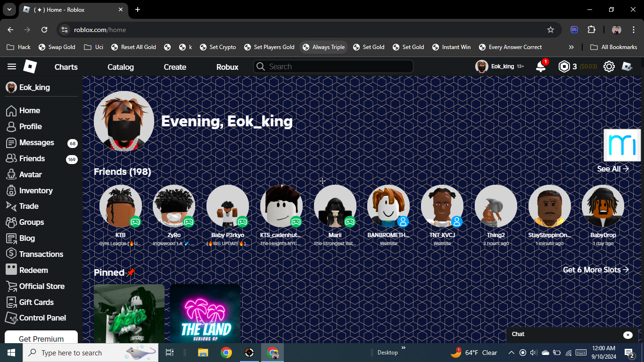
Task: Open friend Baby P3rkyo's avatar
Action: (228, 206)
